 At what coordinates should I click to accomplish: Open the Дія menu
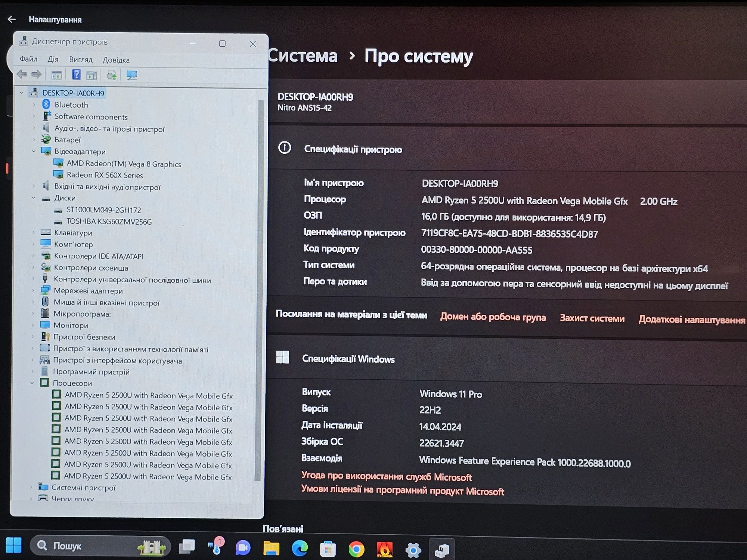pos(53,59)
